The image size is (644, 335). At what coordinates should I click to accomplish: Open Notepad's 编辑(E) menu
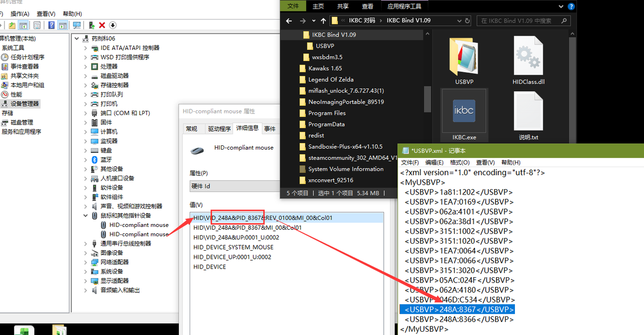[x=434, y=163]
